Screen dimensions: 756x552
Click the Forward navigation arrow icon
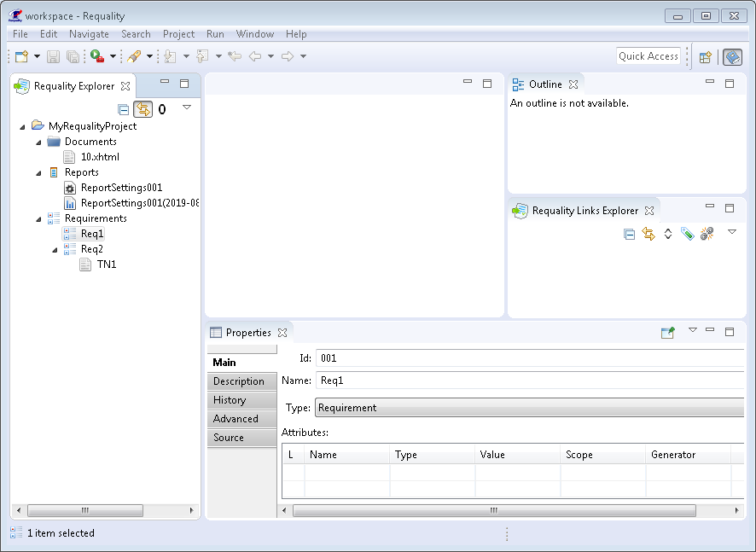288,56
